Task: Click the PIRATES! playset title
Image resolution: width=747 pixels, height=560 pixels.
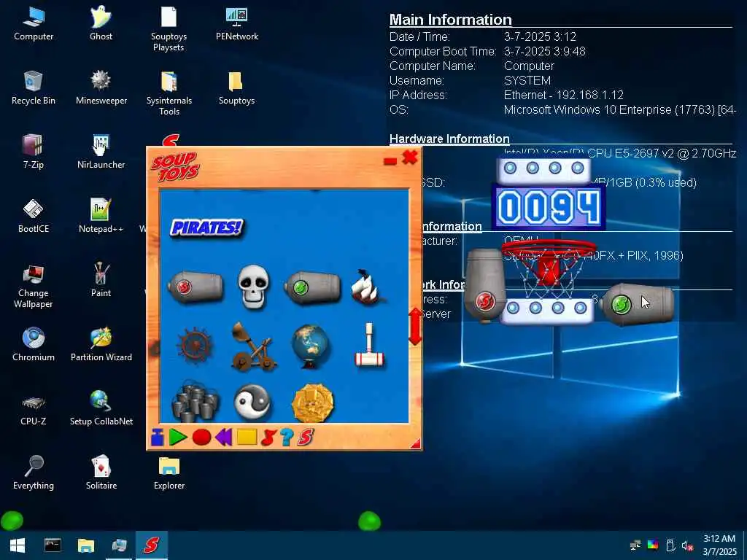Action: pyautogui.click(x=206, y=227)
